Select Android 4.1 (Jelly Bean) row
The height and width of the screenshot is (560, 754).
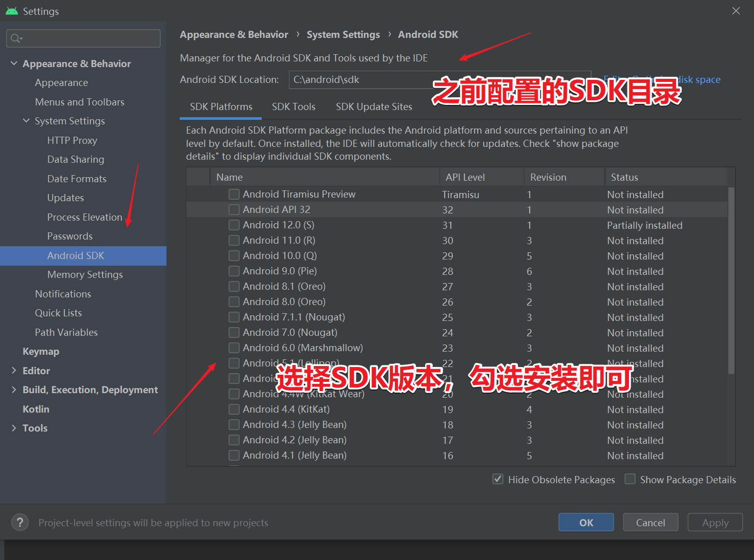pos(457,455)
